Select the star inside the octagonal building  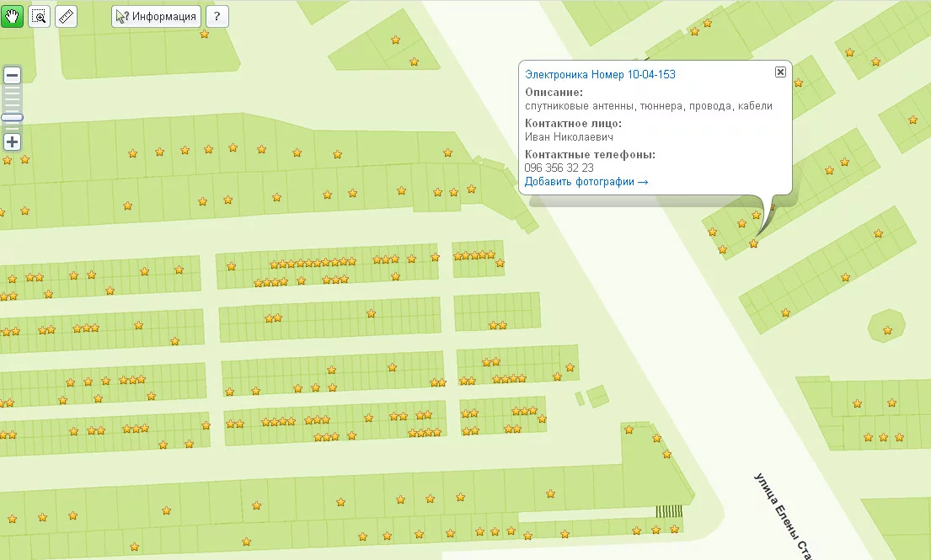[887, 330]
